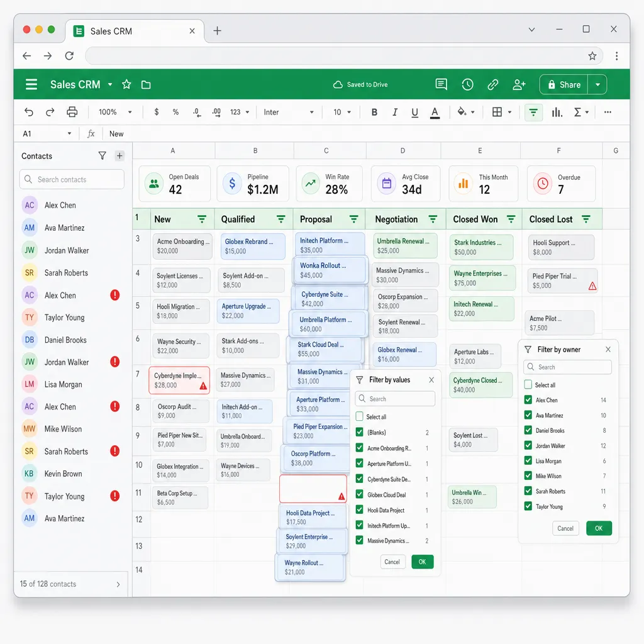The image size is (644, 644).
Task: Open the main hamburger menu
Action: click(x=31, y=85)
